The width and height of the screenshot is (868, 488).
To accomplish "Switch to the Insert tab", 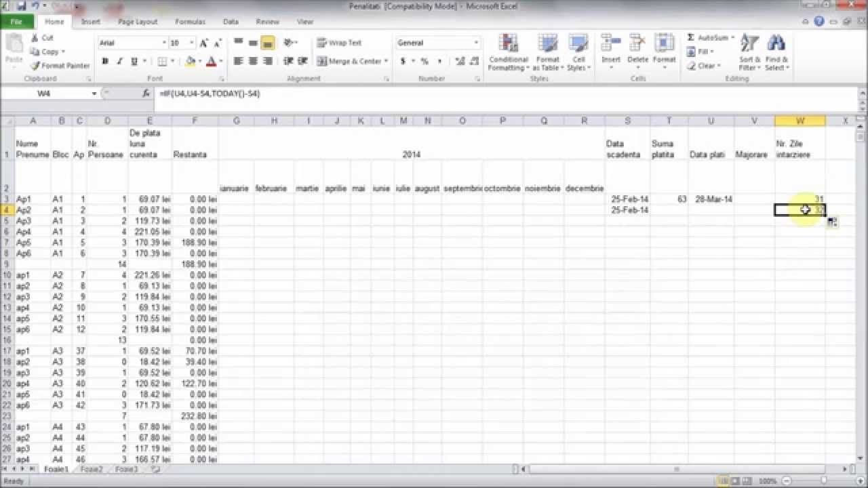I will pos(90,22).
